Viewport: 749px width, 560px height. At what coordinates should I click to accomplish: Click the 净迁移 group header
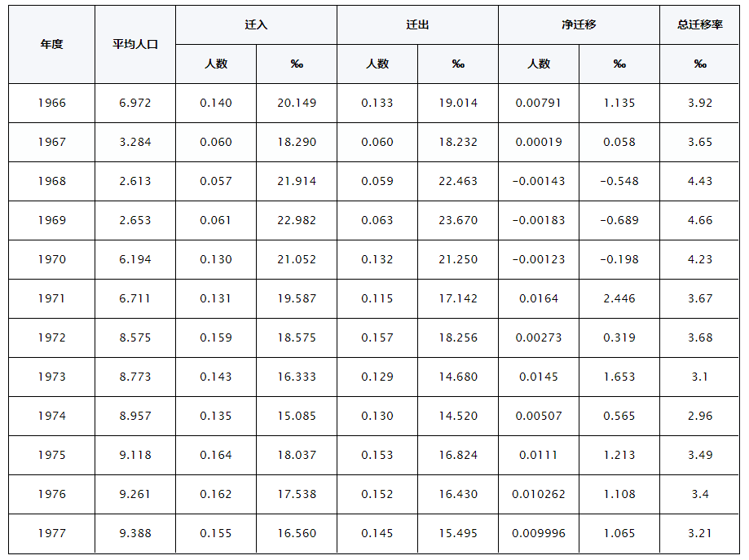[579, 24]
